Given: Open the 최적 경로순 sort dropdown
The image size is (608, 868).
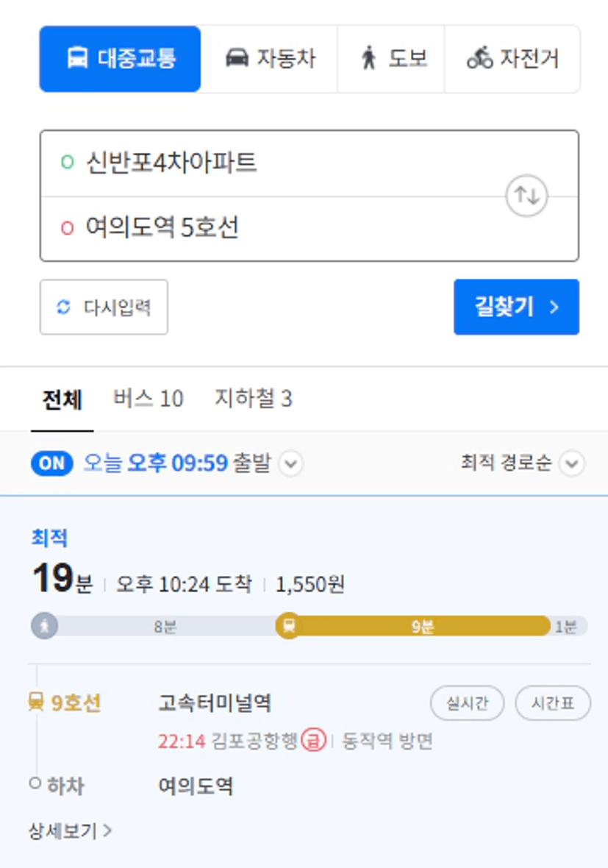Looking at the screenshot, I should [x=572, y=463].
